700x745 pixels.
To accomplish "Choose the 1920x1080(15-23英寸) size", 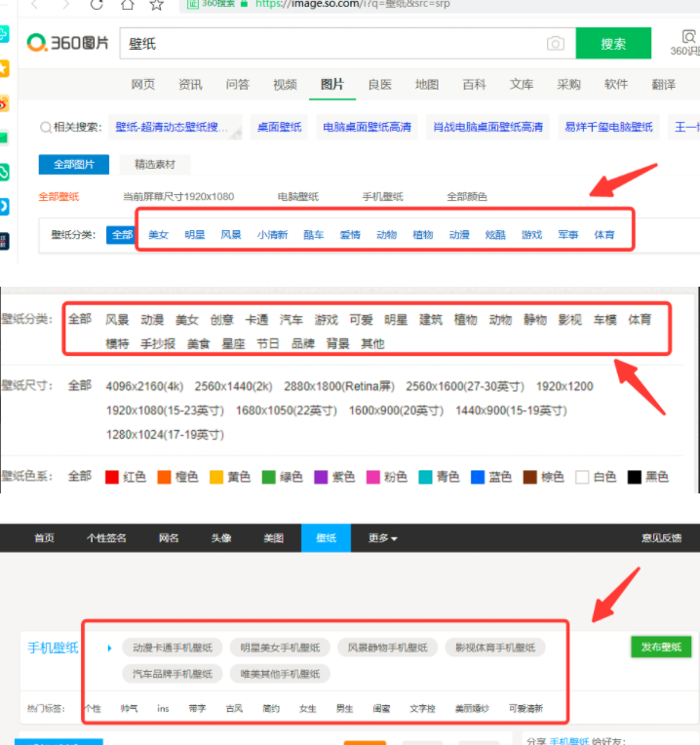I will (x=165, y=411).
